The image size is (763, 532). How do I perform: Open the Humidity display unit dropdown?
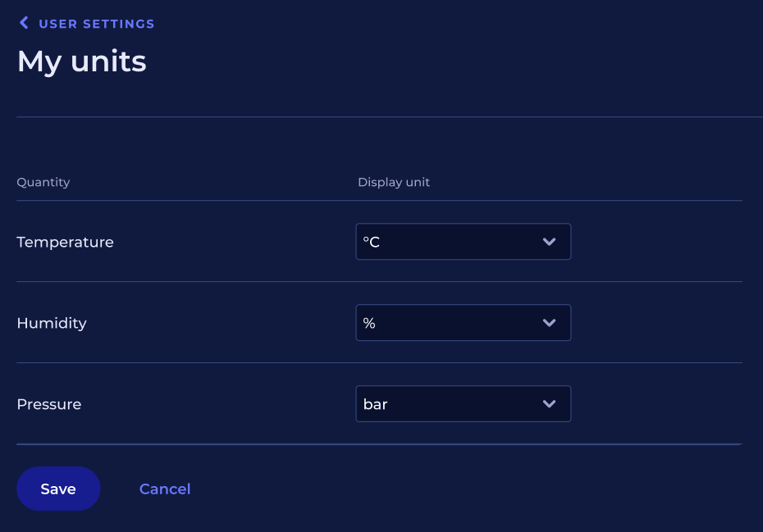click(x=463, y=323)
